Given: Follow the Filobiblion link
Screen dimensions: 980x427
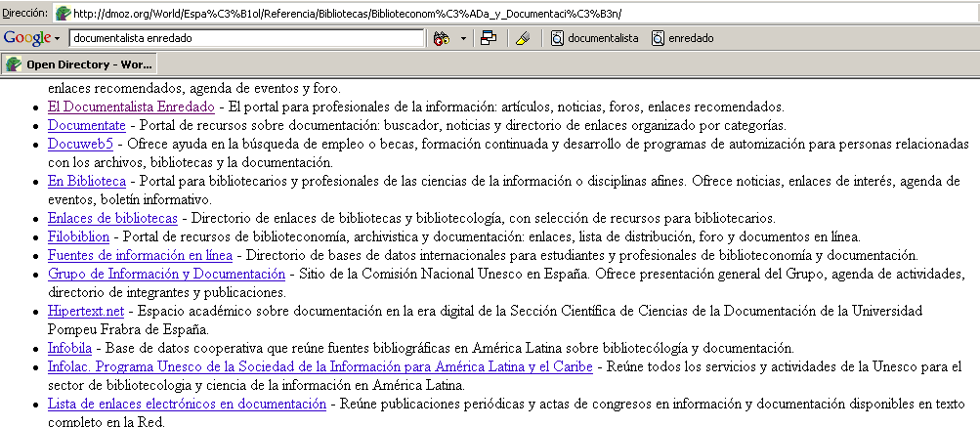Looking at the screenshot, I should 79,236.
